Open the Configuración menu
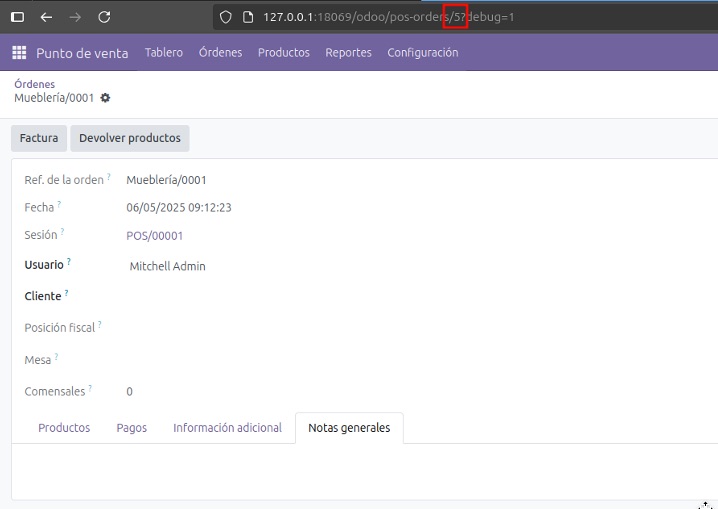 point(423,53)
